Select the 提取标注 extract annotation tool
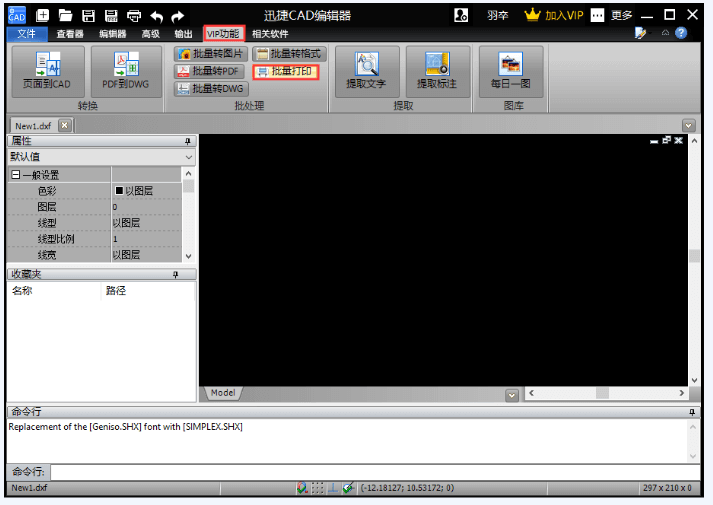Viewport: 713px width, 505px height. (437, 71)
